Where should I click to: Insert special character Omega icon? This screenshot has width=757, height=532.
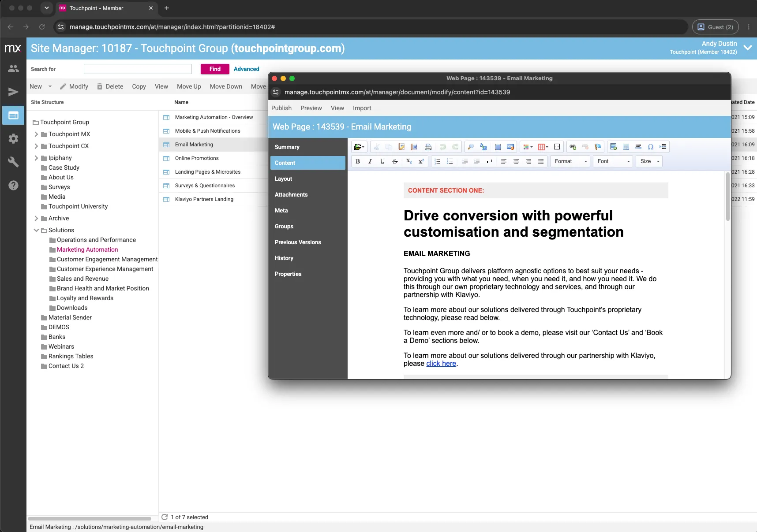(x=651, y=147)
